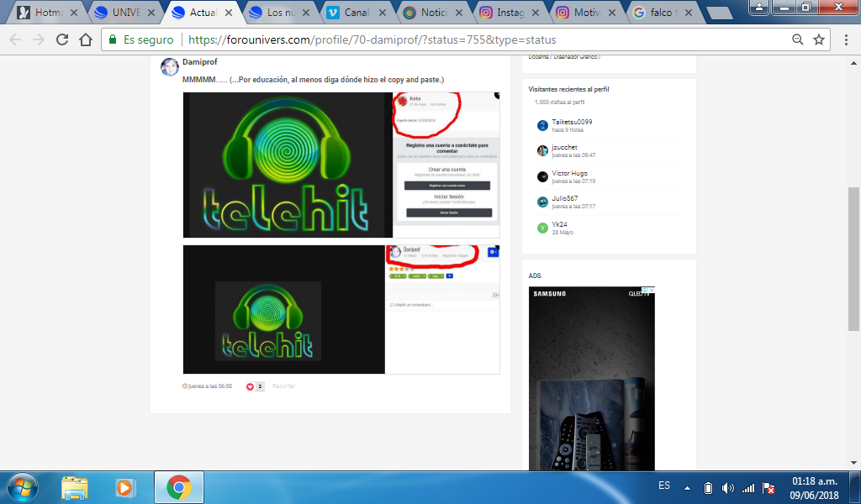The image size is (861, 504).
Task: Switch to the UNIVE tab
Action: [x=126, y=12]
